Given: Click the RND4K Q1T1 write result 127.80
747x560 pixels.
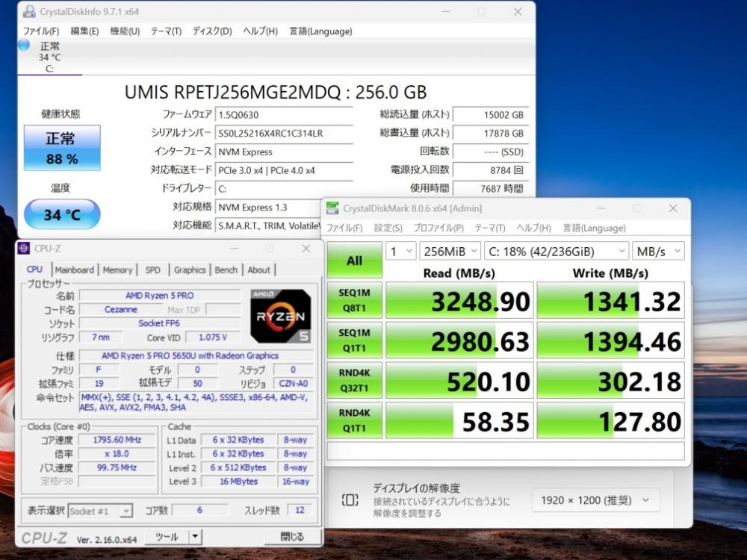Looking at the screenshot, I should [x=611, y=420].
